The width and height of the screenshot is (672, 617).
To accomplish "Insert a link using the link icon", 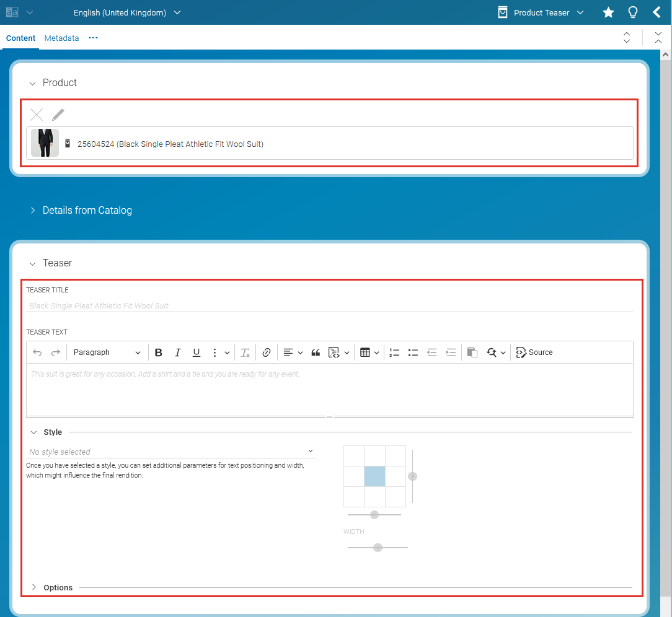I will [x=267, y=352].
